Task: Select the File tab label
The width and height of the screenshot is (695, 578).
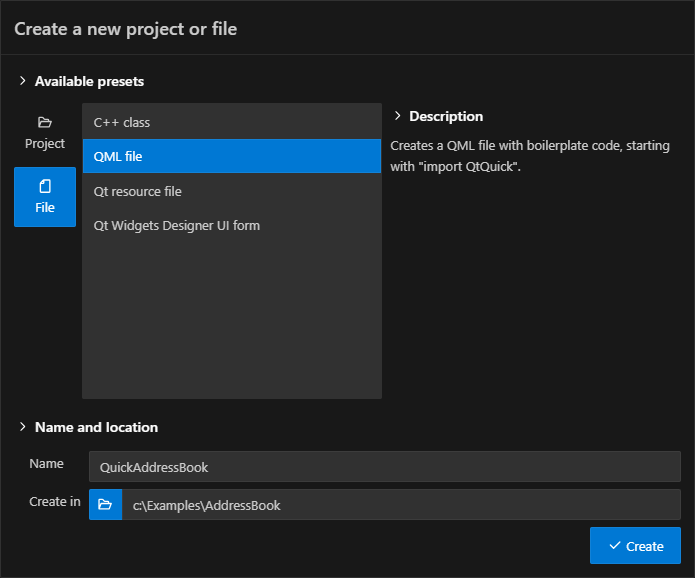Action: click(x=45, y=208)
